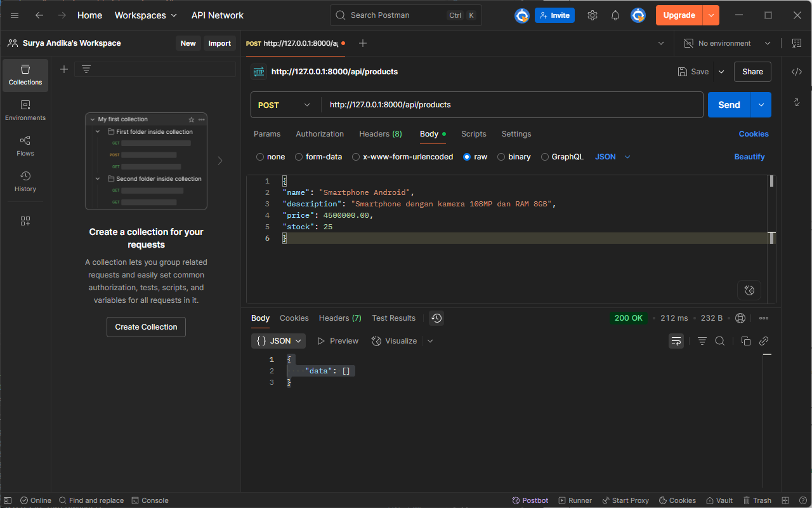812x508 pixels.
Task: Select the binary body option
Action: [x=514, y=157]
